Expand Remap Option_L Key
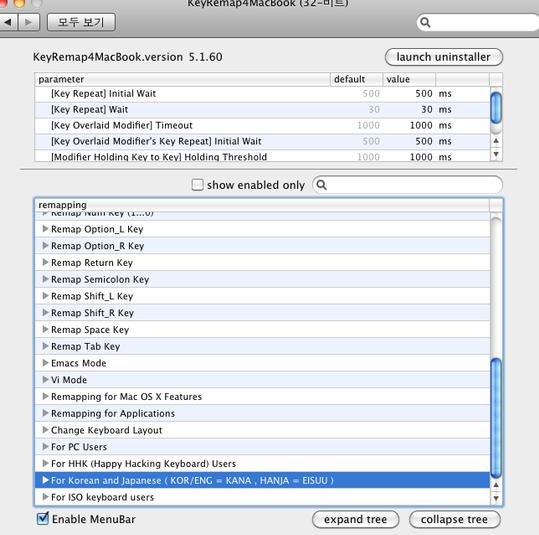The height and width of the screenshot is (535, 539). pos(45,229)
